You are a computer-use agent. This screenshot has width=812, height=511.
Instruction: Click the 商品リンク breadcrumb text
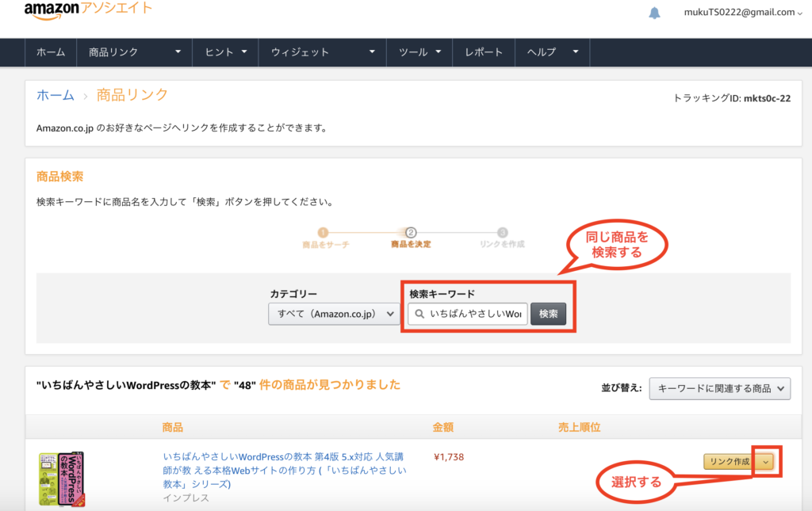click(132, 95)
